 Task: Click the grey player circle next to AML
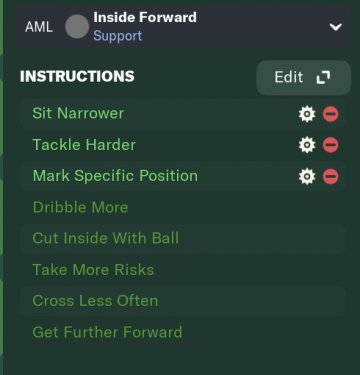(x=77, y=27)
